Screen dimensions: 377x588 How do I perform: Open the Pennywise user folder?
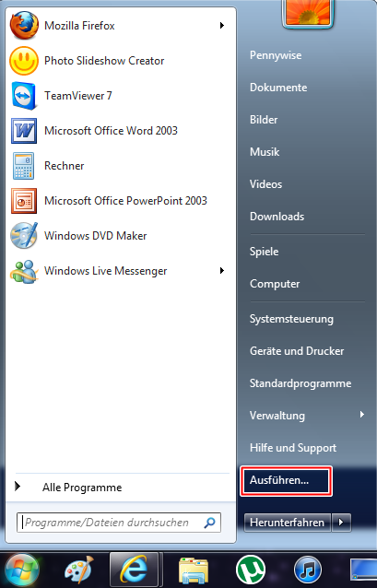276,55
